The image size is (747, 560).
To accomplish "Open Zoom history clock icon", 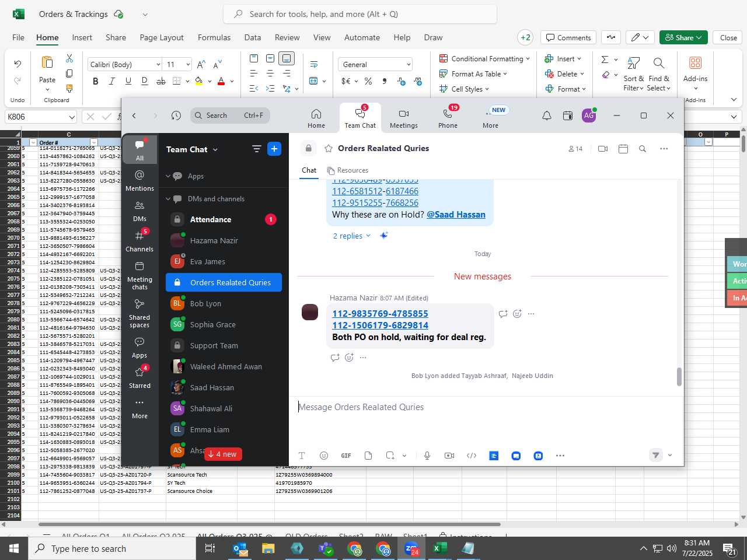I will 176,116.
